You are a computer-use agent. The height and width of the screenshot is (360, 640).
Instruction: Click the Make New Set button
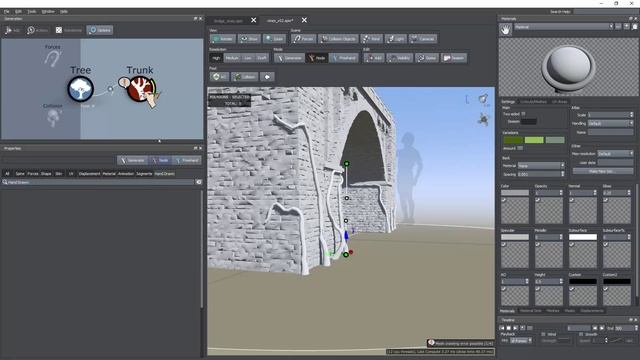pos(602,171)
